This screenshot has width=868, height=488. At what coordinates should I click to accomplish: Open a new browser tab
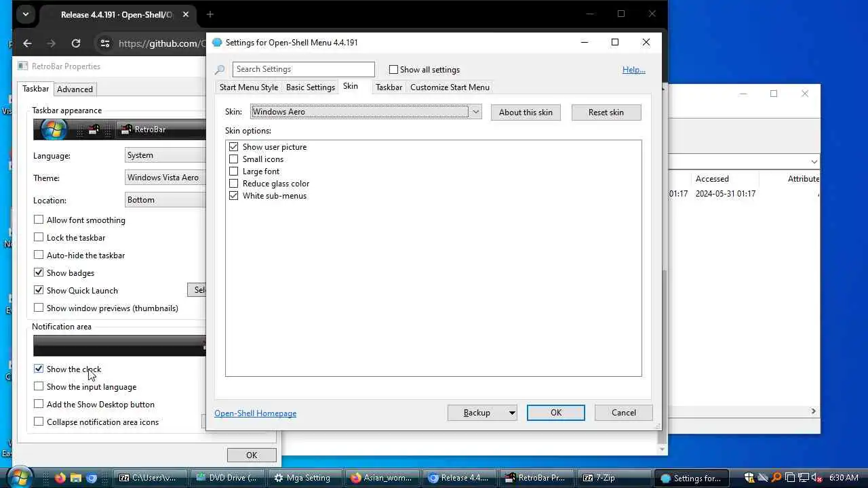pos(210,14)
